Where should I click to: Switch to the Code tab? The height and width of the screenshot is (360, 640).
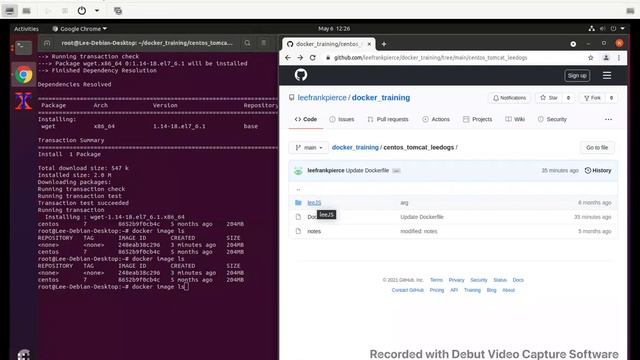[x=306, y=119]
